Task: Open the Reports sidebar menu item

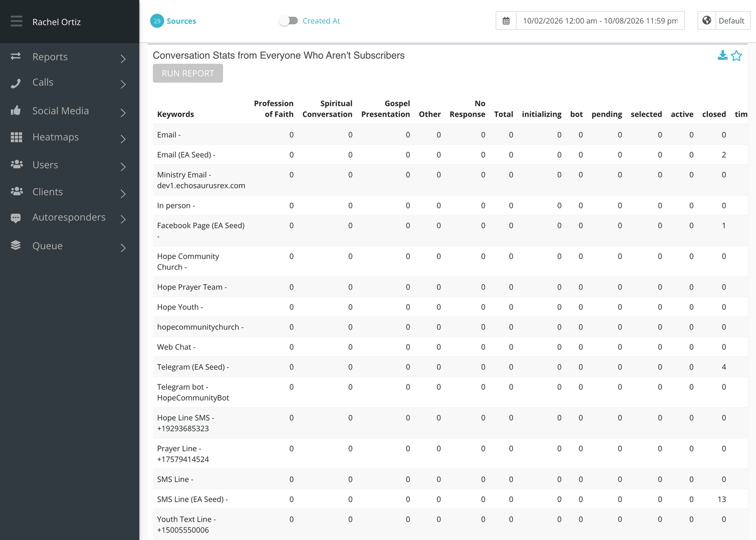Action: [70, 57]
